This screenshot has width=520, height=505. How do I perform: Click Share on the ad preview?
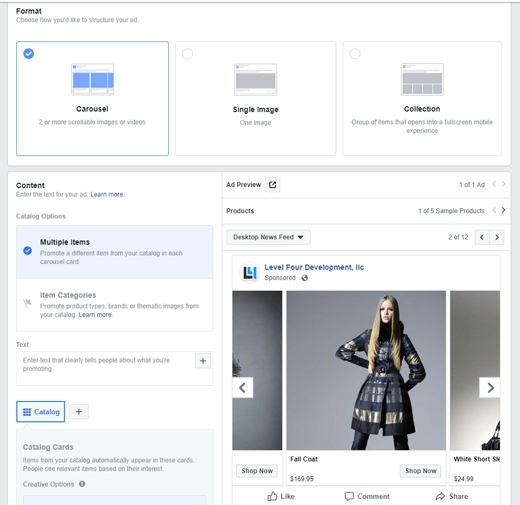pyautogui.click(x=452, y=496)
